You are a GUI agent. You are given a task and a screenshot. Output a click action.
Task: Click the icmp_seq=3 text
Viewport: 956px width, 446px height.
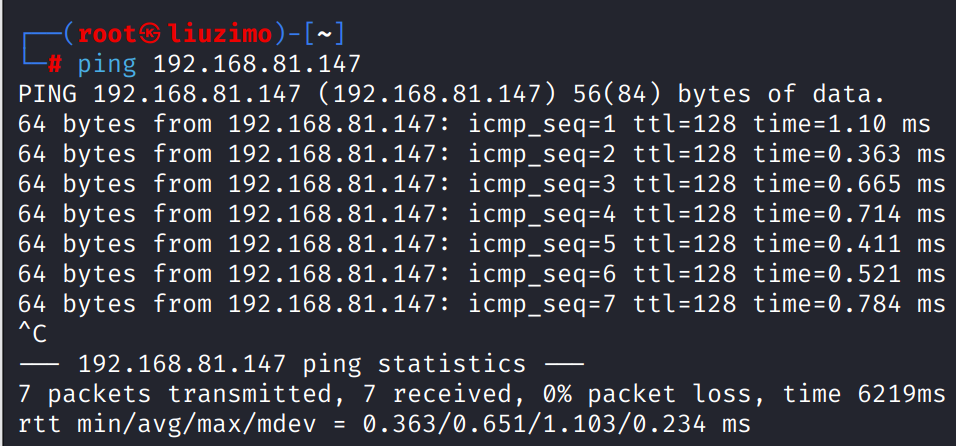pos(542,185)
